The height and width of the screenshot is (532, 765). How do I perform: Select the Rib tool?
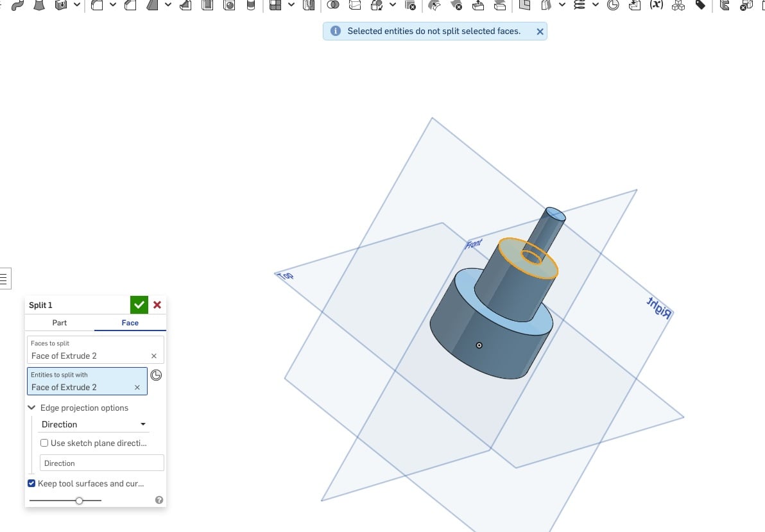pyautogui.click(x=185, y=5)
